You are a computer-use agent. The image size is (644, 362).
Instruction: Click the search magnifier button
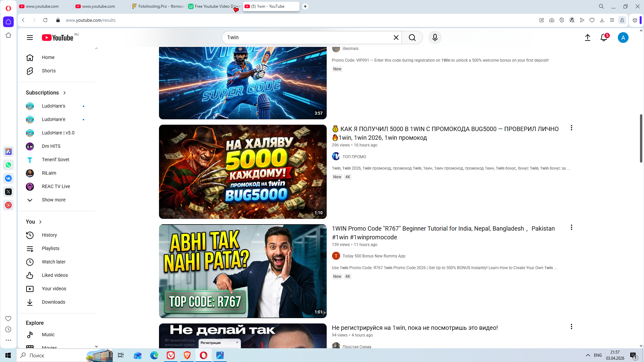[x=412, y=38]
